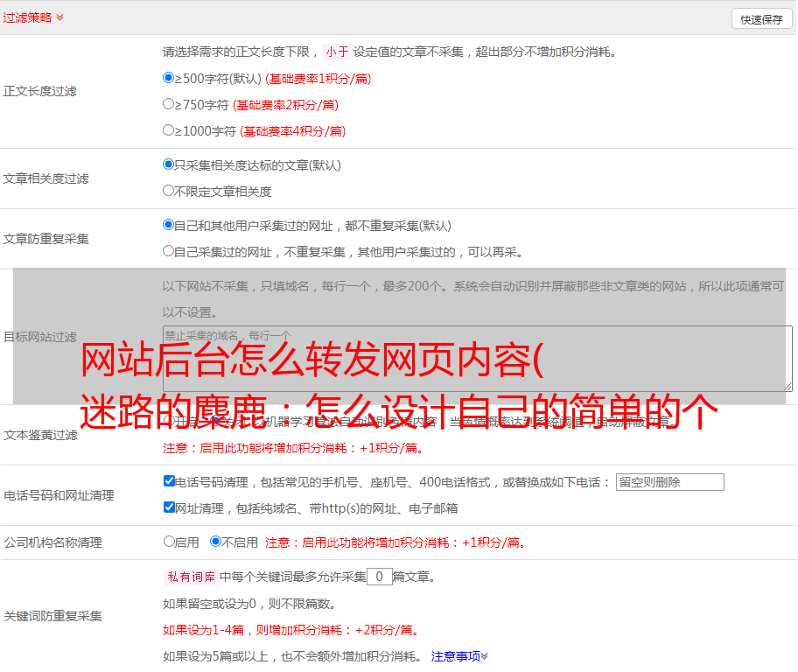The width and height of the screenshot is (798, 672).
Task: Choose 自己采集过的网址 no-repeat option
Action: tap(169, 251)
